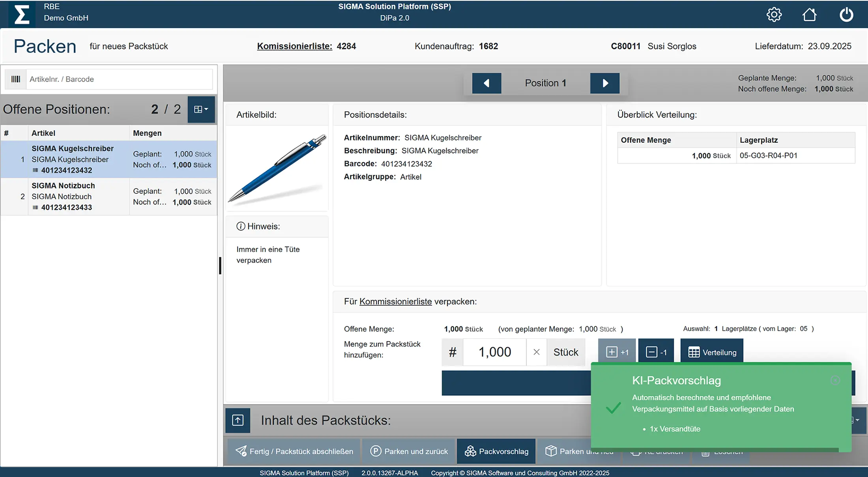
Task: Click the Packvorschlag button
Action: [x=496, y=451]
